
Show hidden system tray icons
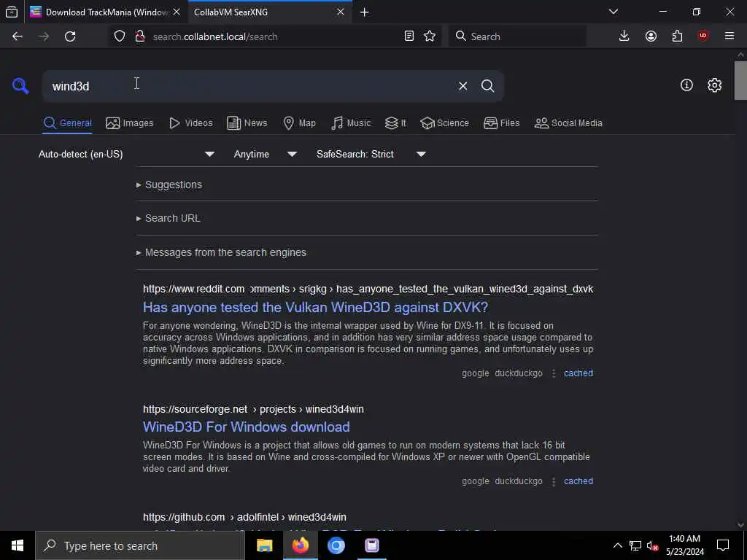point(617,545)
